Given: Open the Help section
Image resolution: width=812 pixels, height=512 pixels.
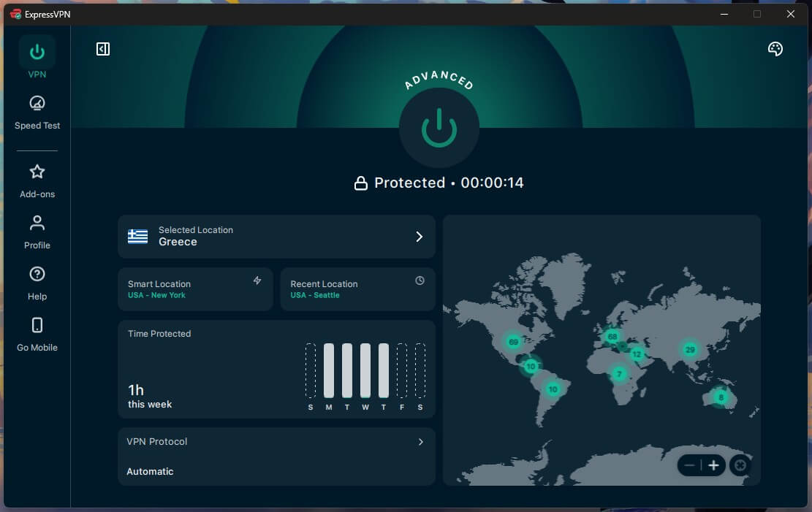Looking at the screenshot, I should point(37,283).
